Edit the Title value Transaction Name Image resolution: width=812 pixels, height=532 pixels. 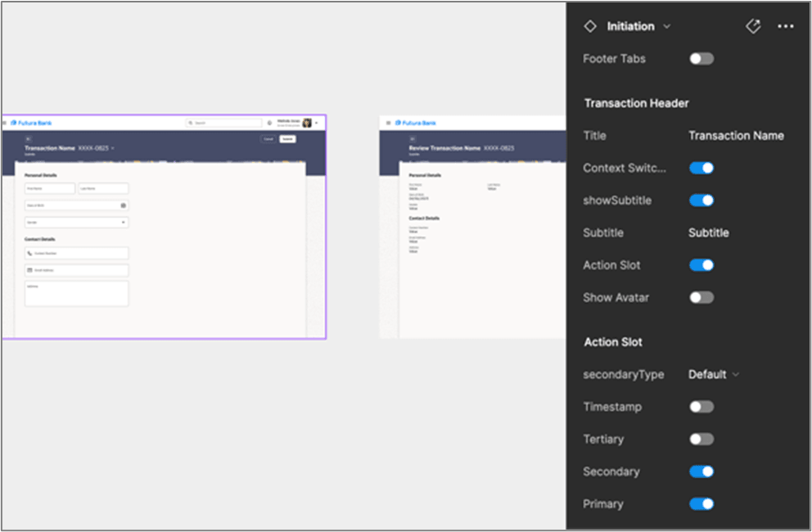(x=736, y=136)
